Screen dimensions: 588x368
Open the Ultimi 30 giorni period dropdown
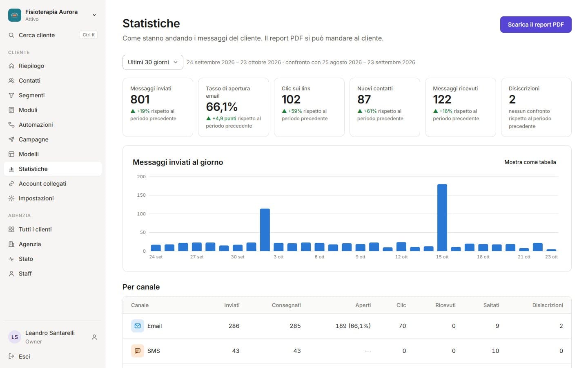click(153, 62)
